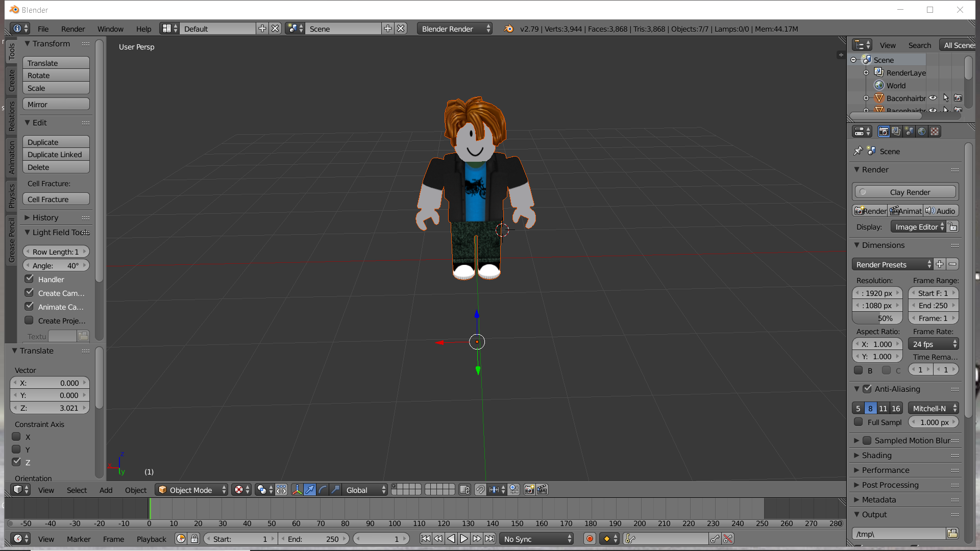Click the 3D manipulator toggle icon
This screenshot has height=551, width=980.
tap(297, 490)
